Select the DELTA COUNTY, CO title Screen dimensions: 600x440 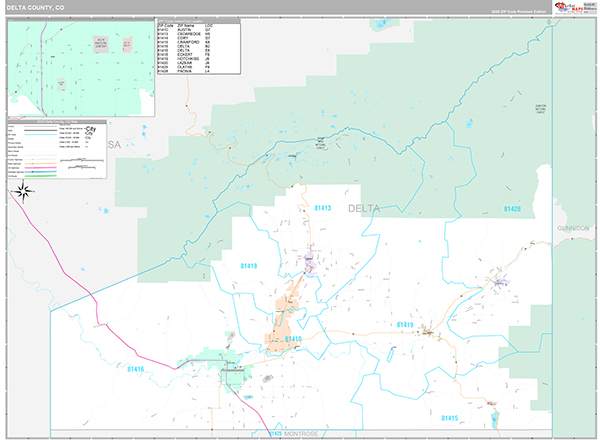tap(36, 9)
